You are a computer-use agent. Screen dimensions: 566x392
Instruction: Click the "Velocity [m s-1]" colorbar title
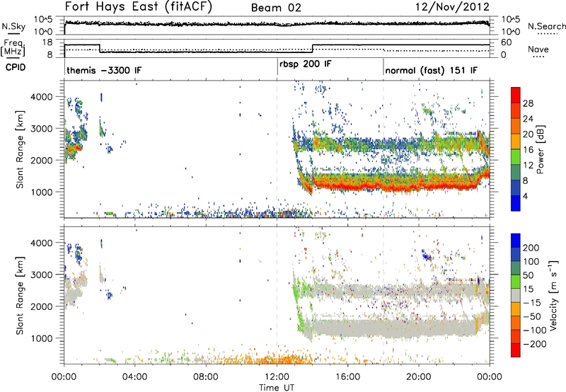[553, 295]
